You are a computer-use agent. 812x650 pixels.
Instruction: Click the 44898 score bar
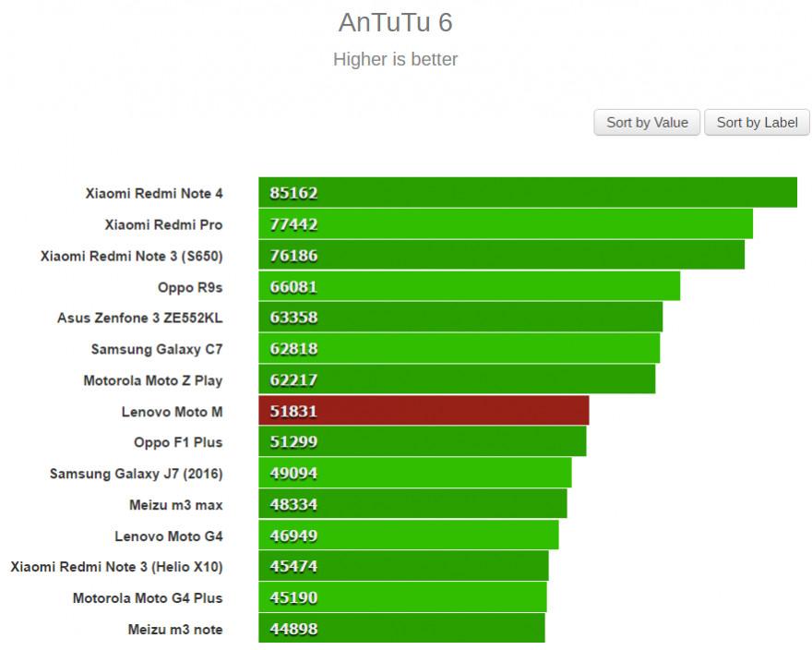[402, 628]
